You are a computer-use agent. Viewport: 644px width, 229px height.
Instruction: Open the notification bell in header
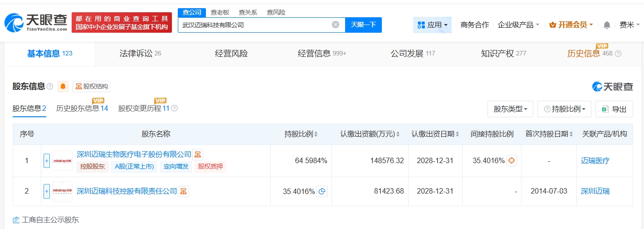607,25
